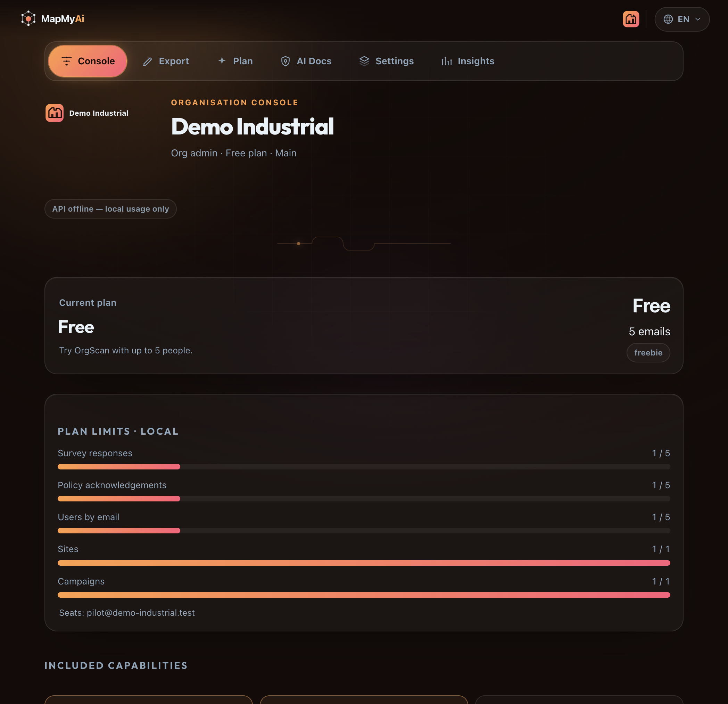This screenshot has width=728, height=704.
Task: Click the globe language icon
Action: [x=668, y=19]
